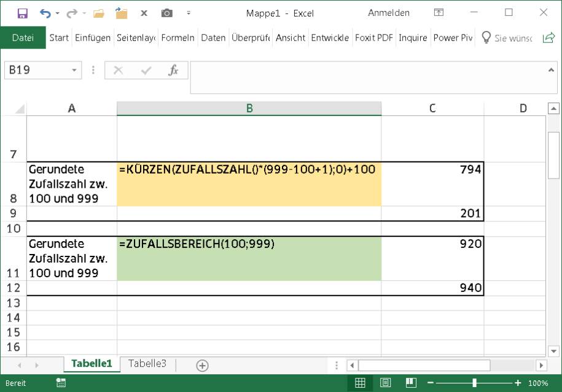Click the cell showing value 940
Screen dimensions: 562x392
pyautogui.click(x=432, y=288)
